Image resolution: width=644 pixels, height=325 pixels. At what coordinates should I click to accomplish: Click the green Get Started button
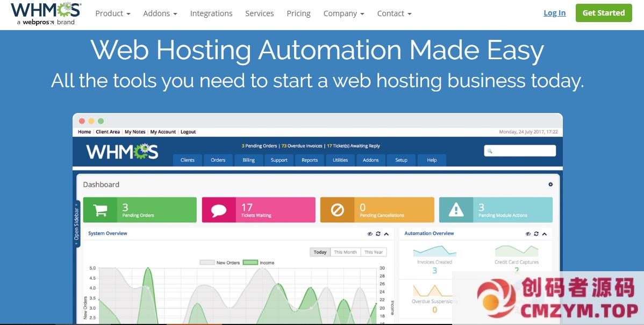pos(603,13)
